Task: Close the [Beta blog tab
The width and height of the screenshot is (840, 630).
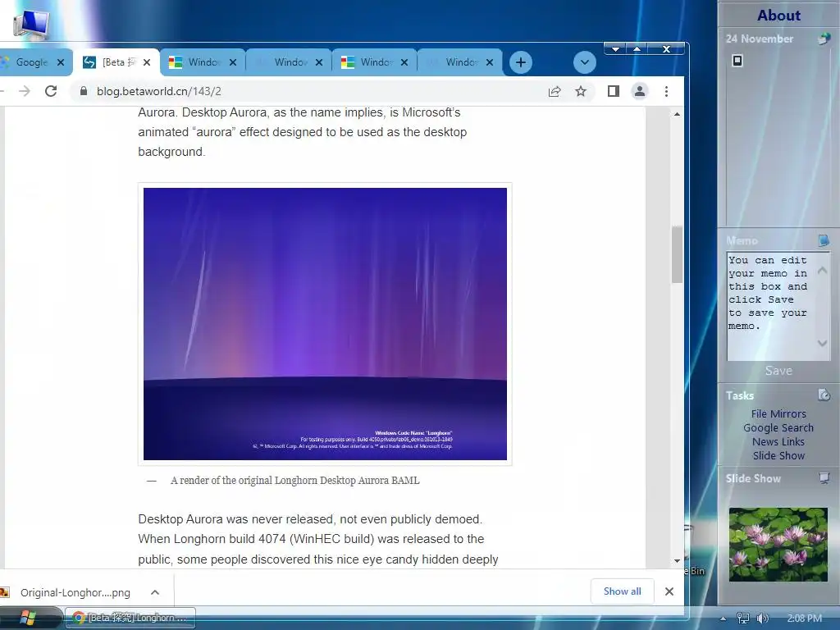Action: click(x=147, y=62)
